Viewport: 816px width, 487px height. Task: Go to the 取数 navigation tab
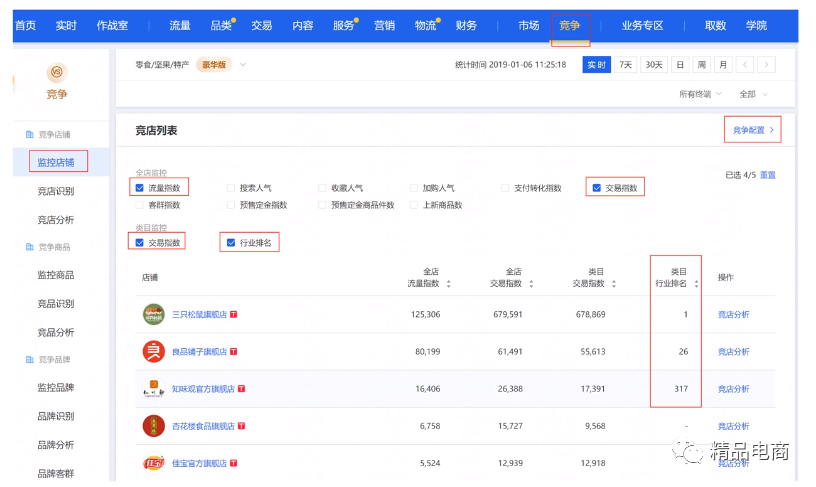715,25
